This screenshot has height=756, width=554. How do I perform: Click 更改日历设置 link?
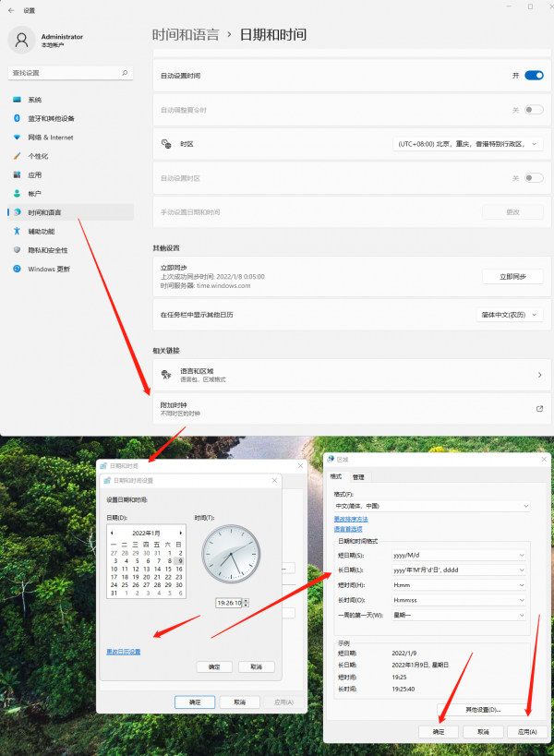click(x=124, y=652)
